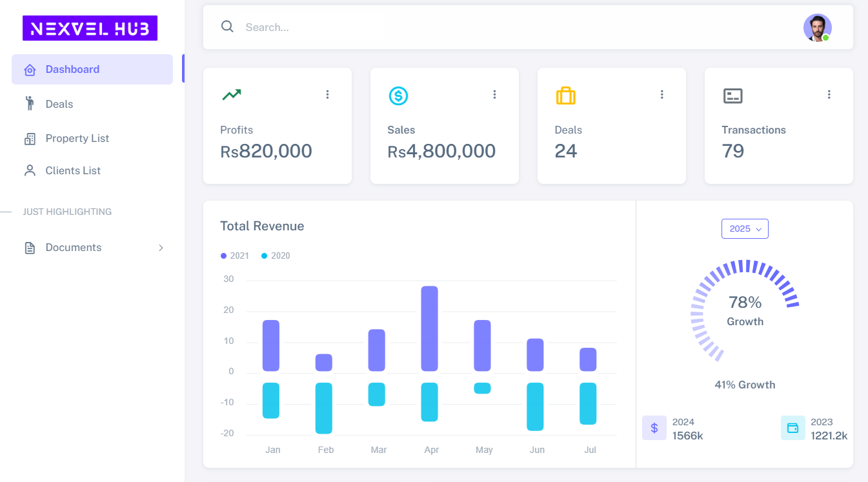Image resolution: width=868 pixels, height=482 pixels.
Task: Click the Nexvel Hub logo
Action: (90, 28)
